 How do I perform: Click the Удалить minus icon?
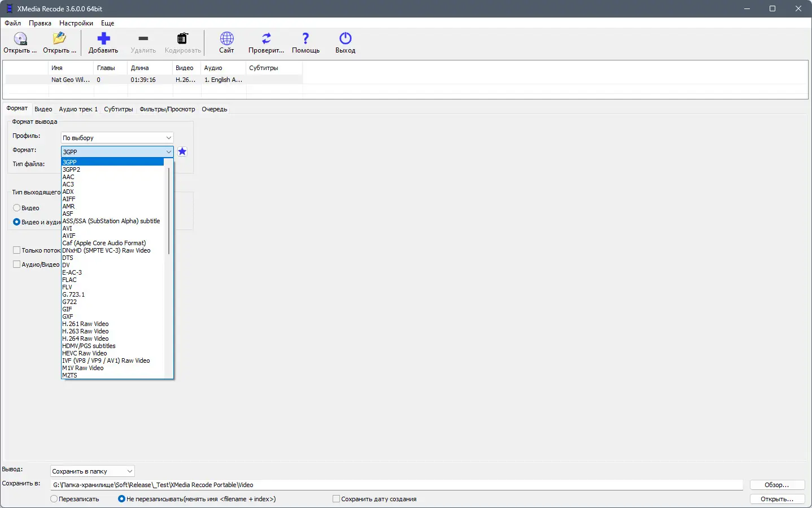coord(143,38)
